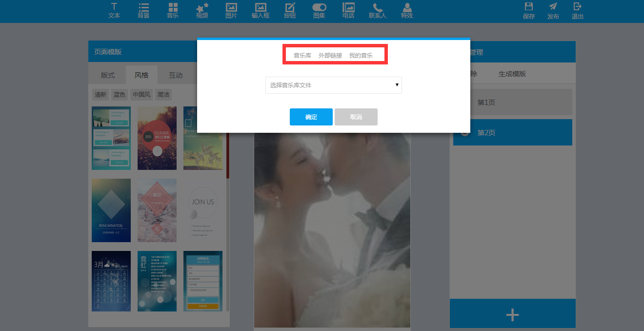
Task: Cancel the music dialog with 取消
Action: pos(356,117)
